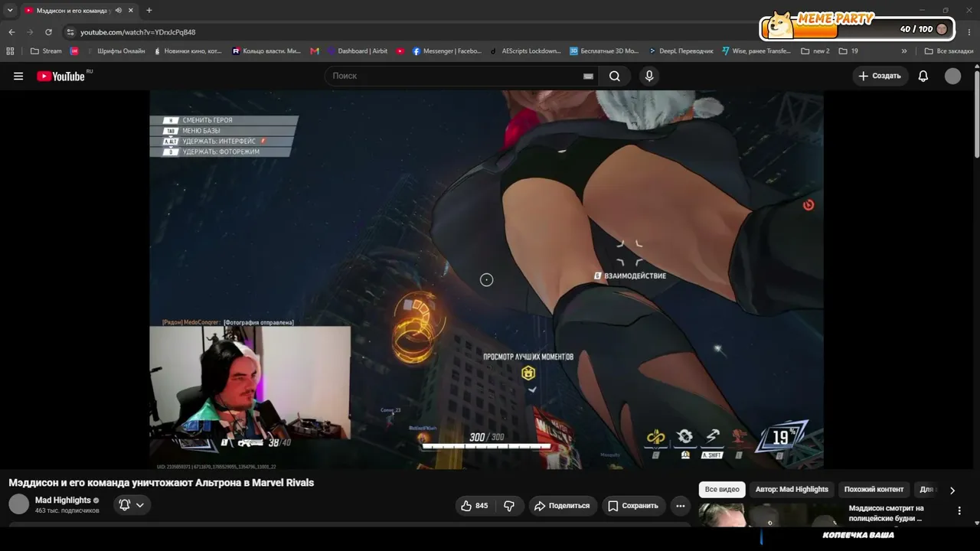This screenshot has width=980, height=551.
Task: Open the 'new 2' bookmarks folder
Action: [815, 51]
